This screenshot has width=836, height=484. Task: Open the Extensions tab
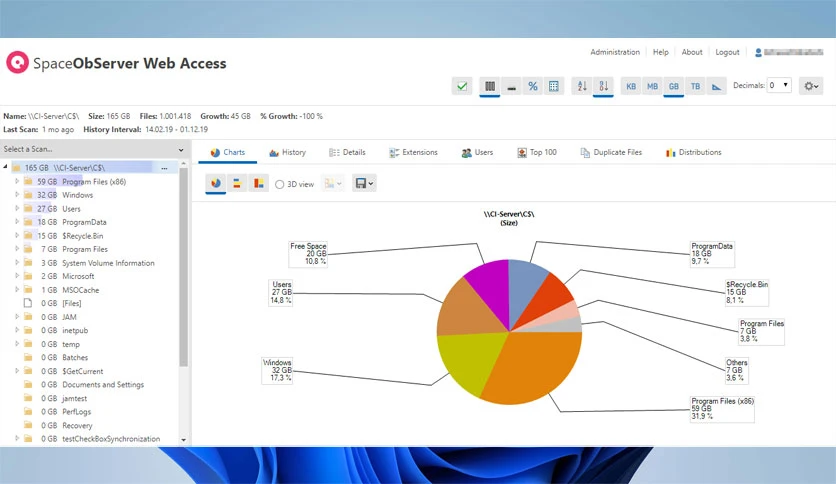coord(413,152)
